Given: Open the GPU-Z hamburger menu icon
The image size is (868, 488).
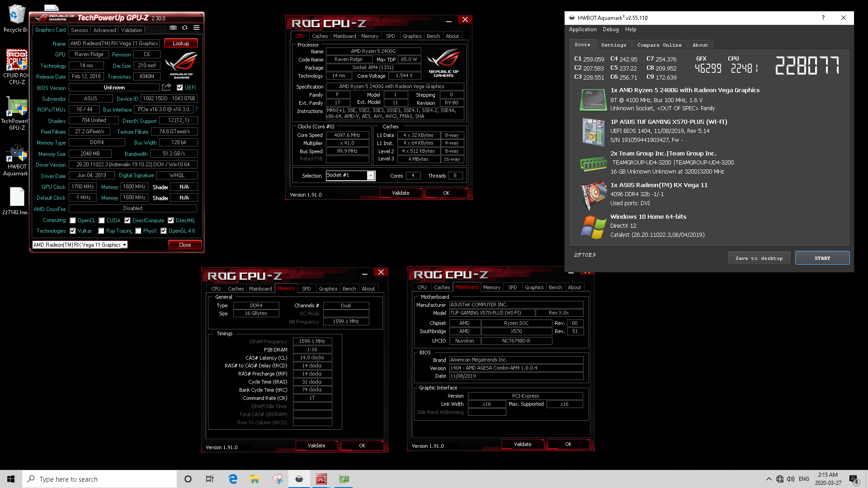Looking at the screenshot, I should click(x=196, y=28).
